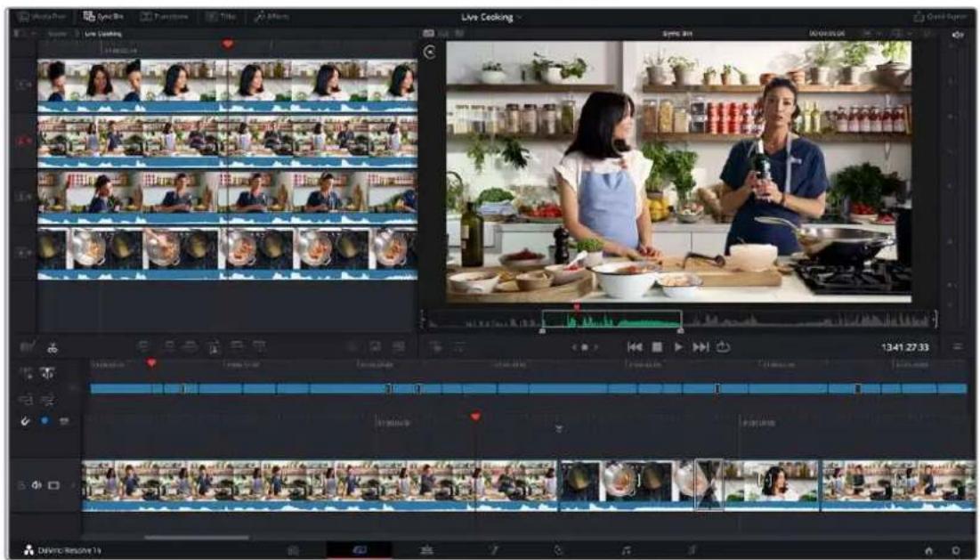Open Project Manager home icon
The height and width of the screenshot is (560, 980).
click(928, 550)
